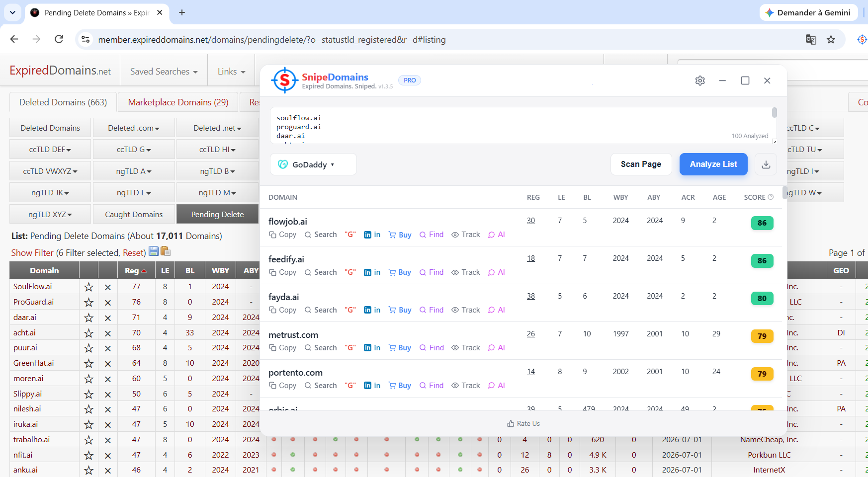868x477 pixels.
Task: Favorite SoulFlow.ai with star icon
Action: pos(88,287)
